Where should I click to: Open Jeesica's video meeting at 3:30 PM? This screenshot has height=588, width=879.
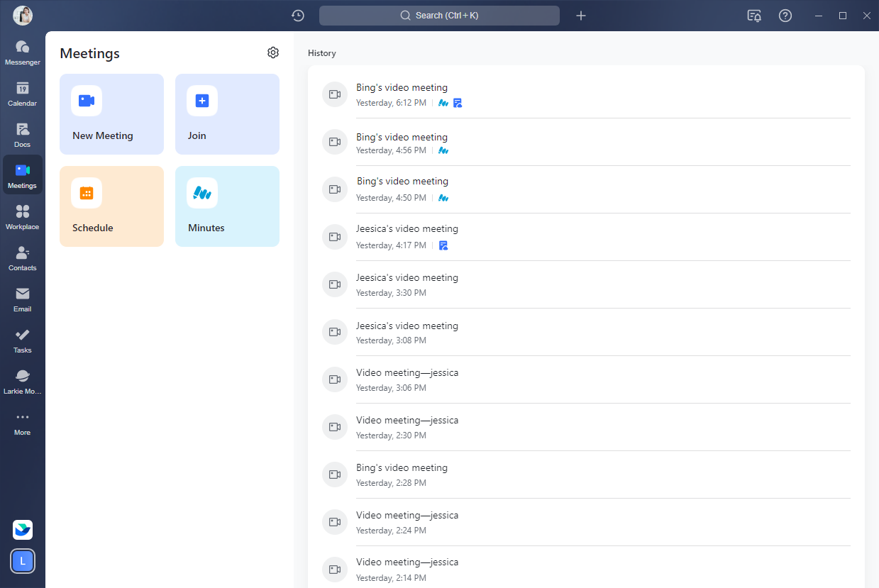point(407,284)
